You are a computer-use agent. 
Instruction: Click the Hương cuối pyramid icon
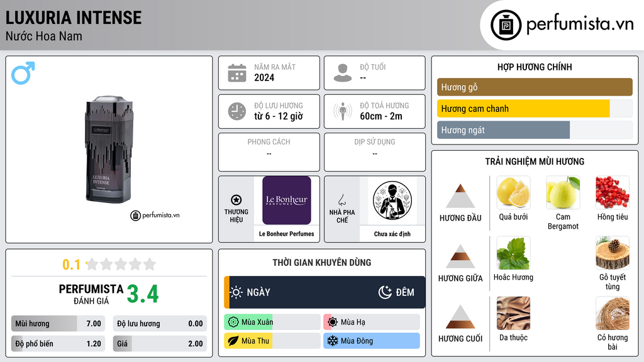coord(460,317)
